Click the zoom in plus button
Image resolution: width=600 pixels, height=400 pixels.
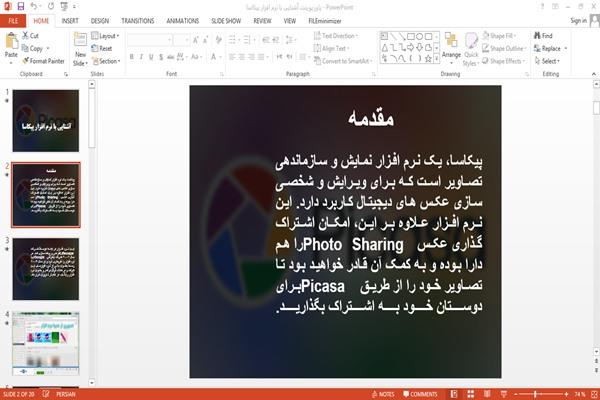click(566, 394)
